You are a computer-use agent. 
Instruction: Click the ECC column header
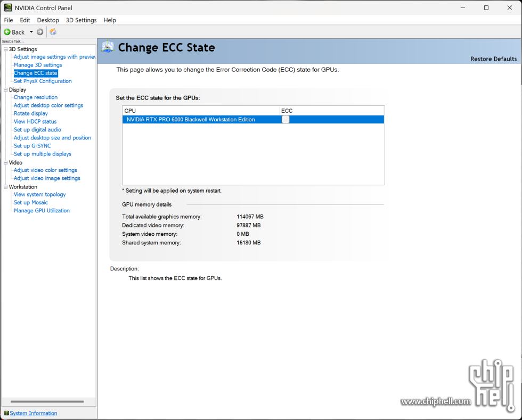[331, 111]
